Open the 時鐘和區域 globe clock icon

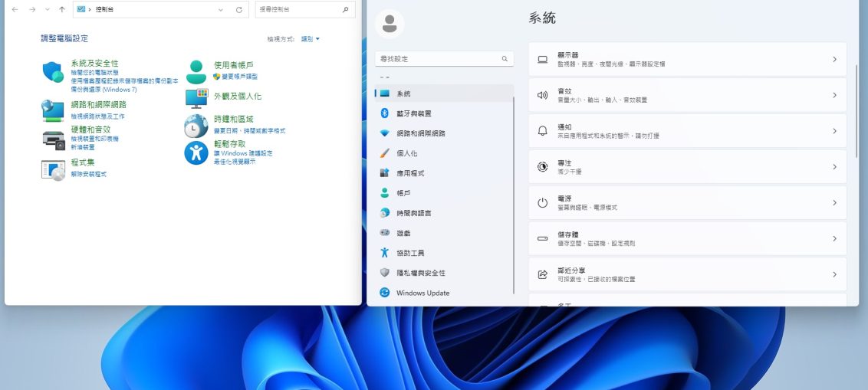point(196,126)
